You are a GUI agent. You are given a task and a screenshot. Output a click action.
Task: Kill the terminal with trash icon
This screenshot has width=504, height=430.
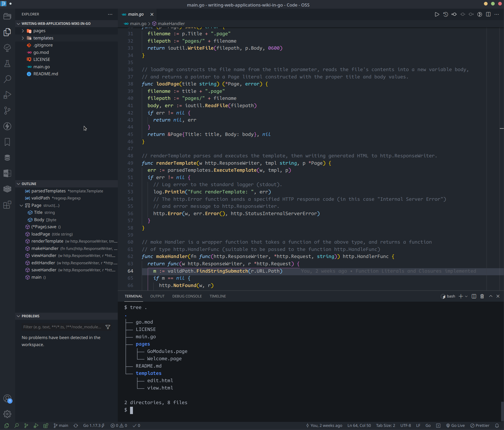tap(482, 296)
